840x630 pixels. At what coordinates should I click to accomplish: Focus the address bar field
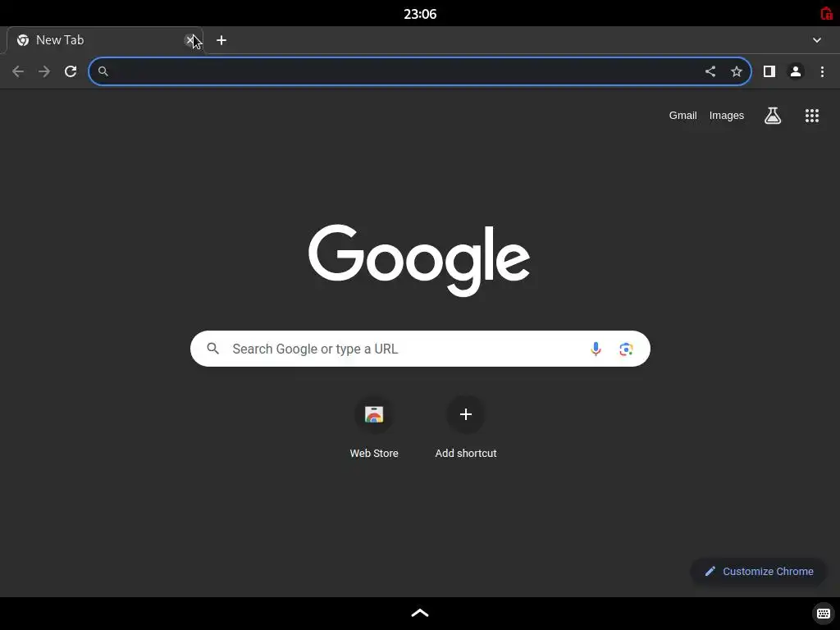pyautogui.click(x=420, y=71)
